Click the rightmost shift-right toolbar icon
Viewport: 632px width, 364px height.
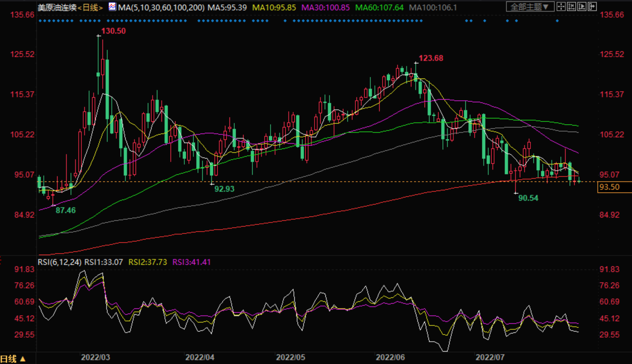tap(592, 7)
